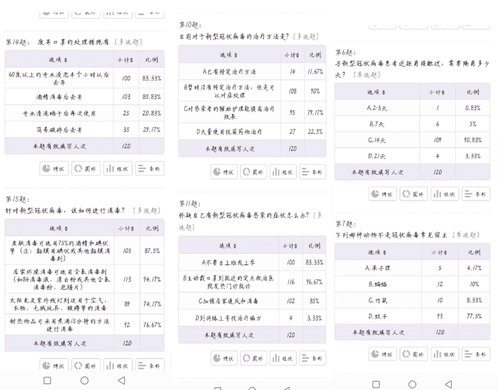The width and height of the screenshot is (500, 390).
Task: Select the 94.17% cell in question 15
Action: point(152,279)
